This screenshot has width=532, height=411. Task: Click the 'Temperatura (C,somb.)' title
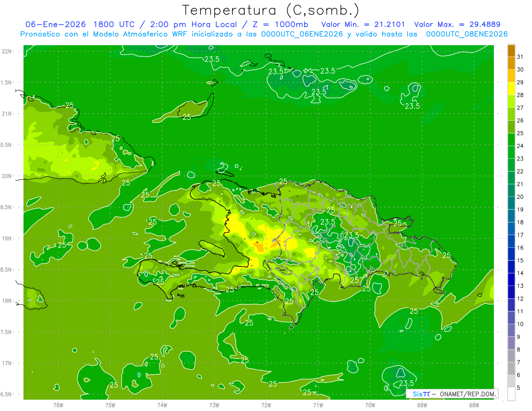click(x=271, y=10)
